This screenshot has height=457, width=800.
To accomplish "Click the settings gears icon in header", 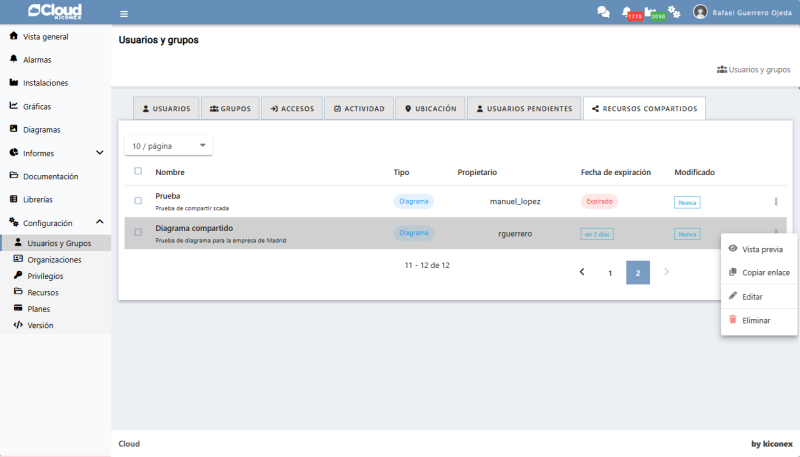I will point(674,12).
